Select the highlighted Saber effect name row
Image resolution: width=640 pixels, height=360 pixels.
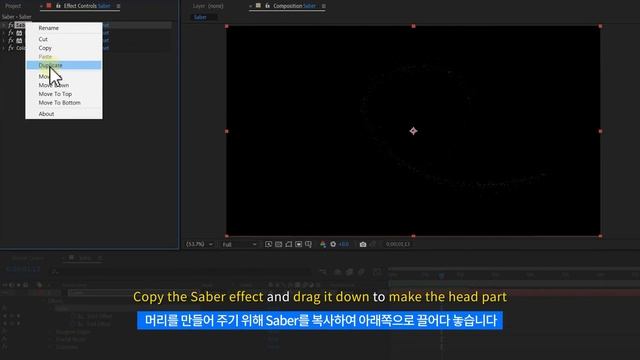(20, 25)
